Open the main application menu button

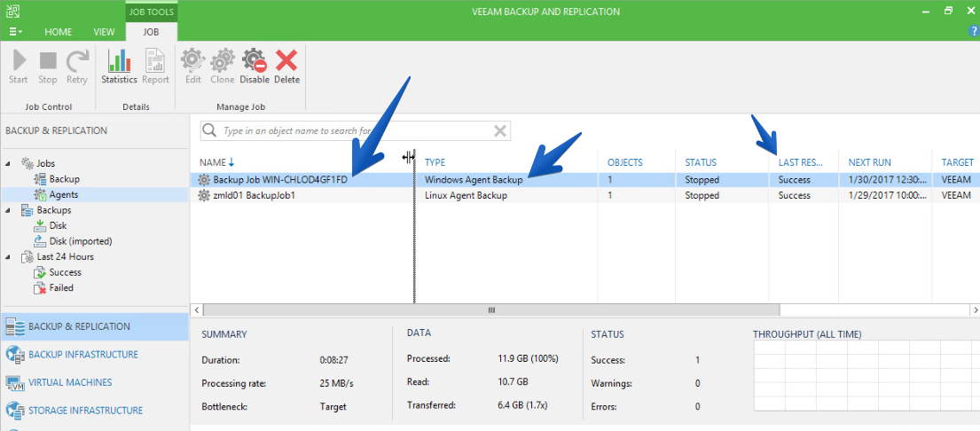(x=16, y=31)
